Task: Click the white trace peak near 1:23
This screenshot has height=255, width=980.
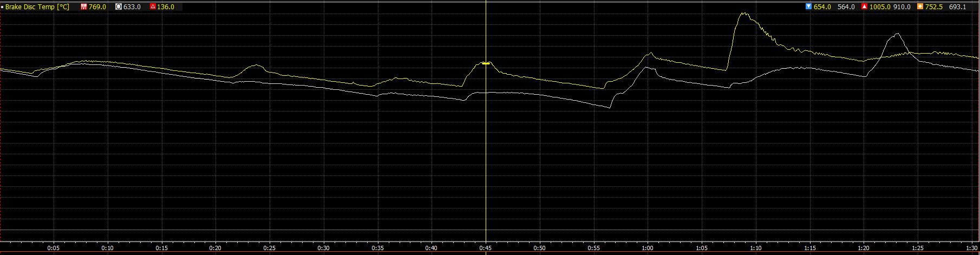Action: (x=897, y=34)
